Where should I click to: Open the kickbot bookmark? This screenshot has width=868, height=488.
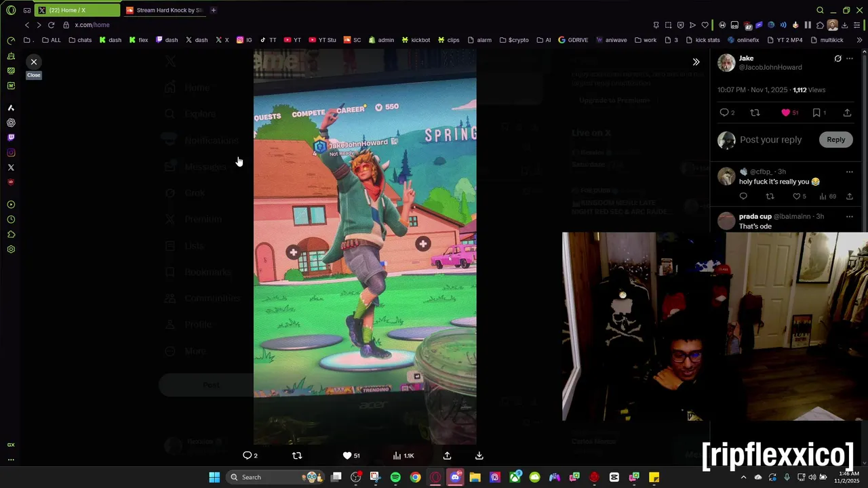click(415, 40)
